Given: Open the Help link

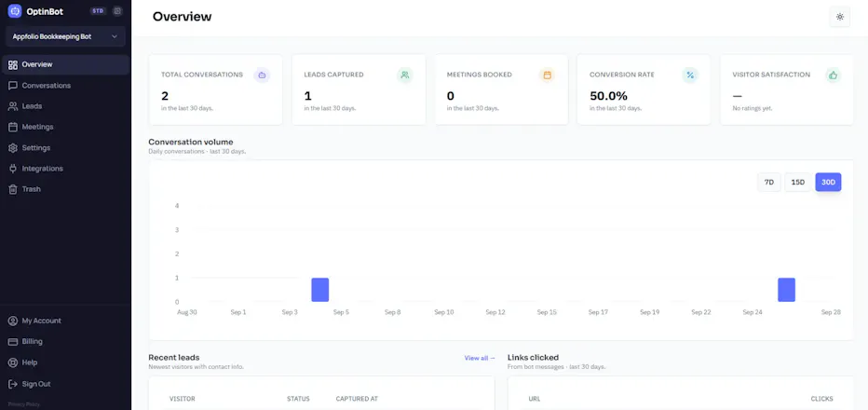Looking at the screenshot, I should tap(65, 362).
